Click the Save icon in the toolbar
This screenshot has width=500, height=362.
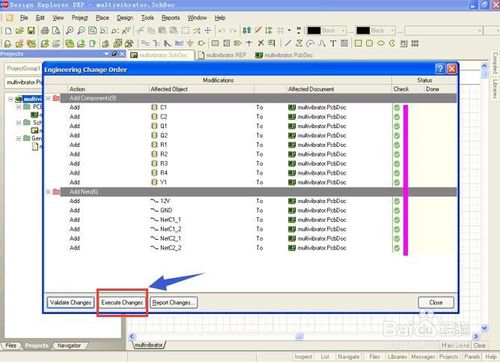31,31
